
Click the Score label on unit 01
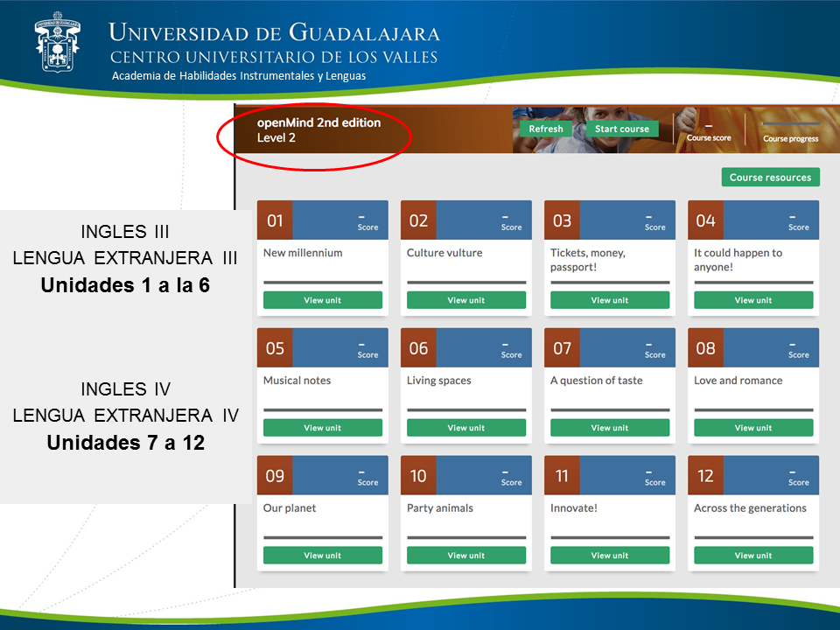point(368,227)
